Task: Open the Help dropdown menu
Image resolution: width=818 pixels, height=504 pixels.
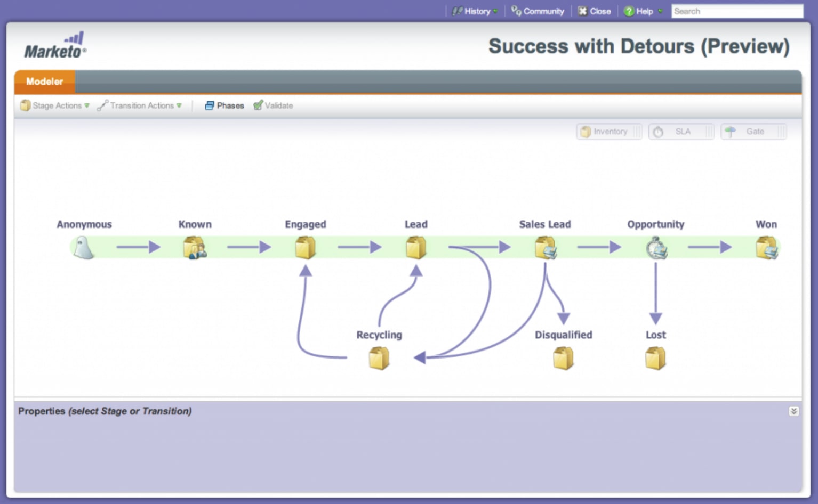Action: pos(644,11)
